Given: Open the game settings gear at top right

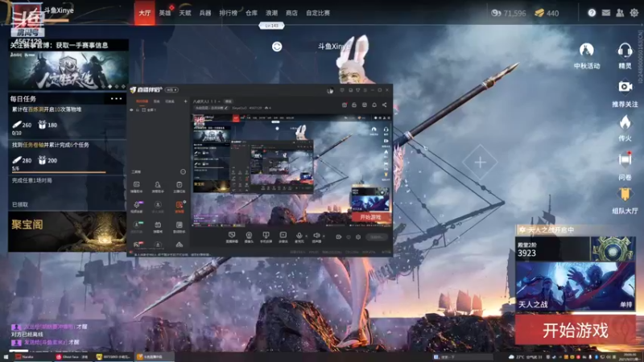Looking at the screenshot, I should (634, 13).
